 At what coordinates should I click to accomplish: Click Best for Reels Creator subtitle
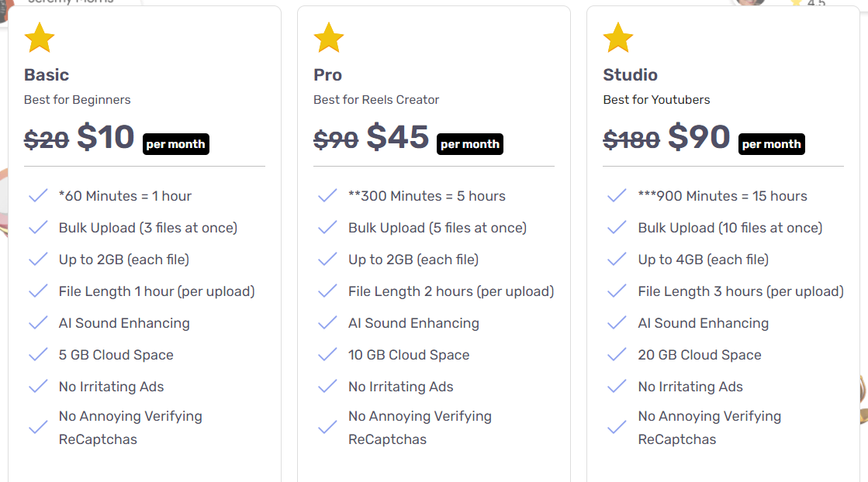click(376, 99)
